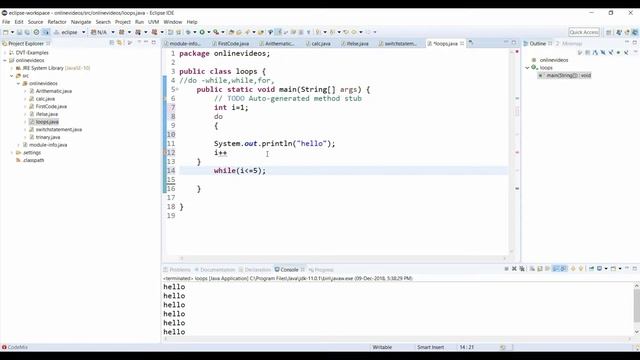Screen dimensions: 640x360
Task: Click the Debug bug icon in toolbar
Action: (188, 32)
